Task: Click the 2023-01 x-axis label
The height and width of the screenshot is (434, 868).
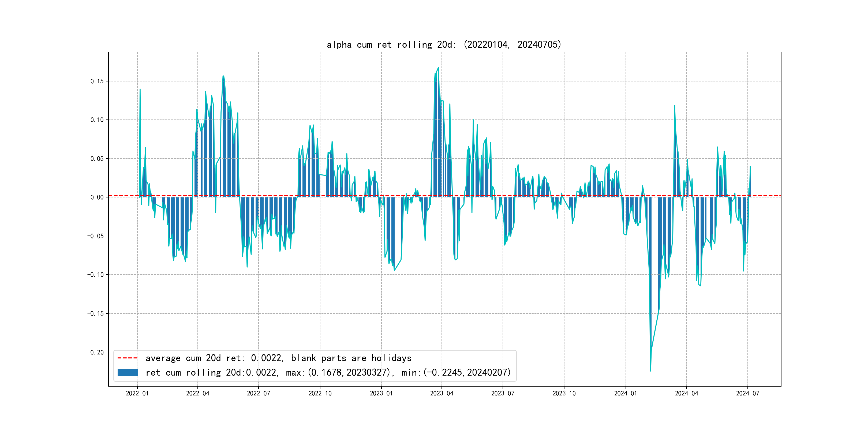Action: click(381, 393)
